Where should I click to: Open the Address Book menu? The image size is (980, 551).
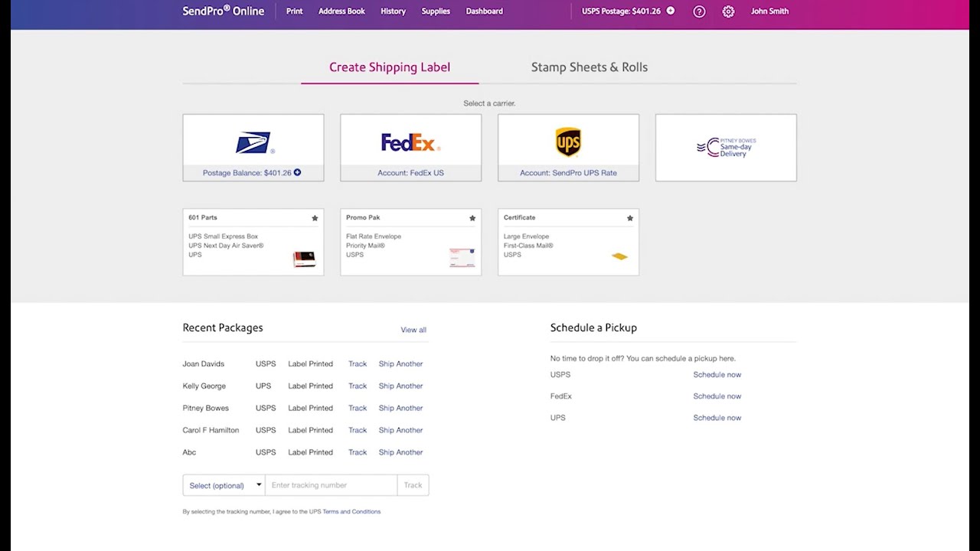(x=341, y=11)
